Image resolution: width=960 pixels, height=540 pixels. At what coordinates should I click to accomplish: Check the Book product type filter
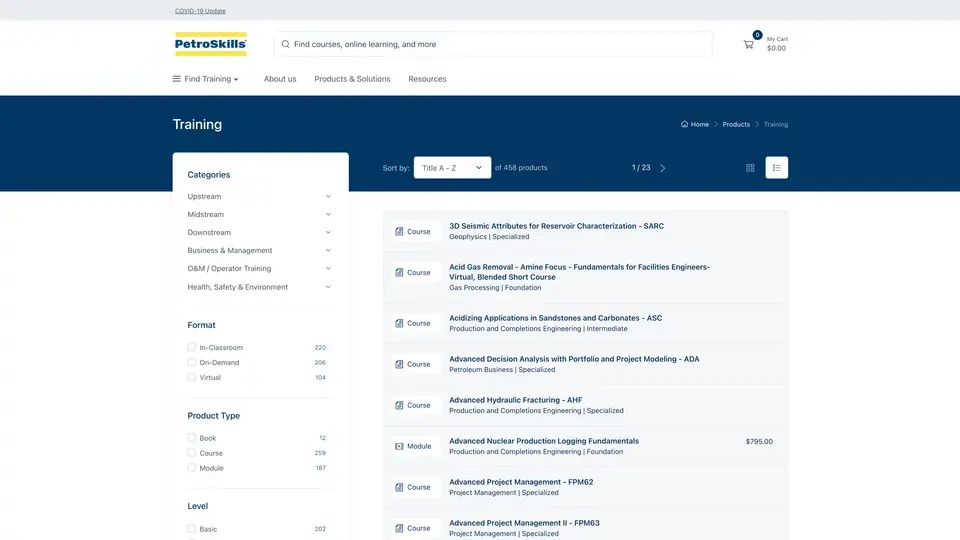click(x=192, y=438)
